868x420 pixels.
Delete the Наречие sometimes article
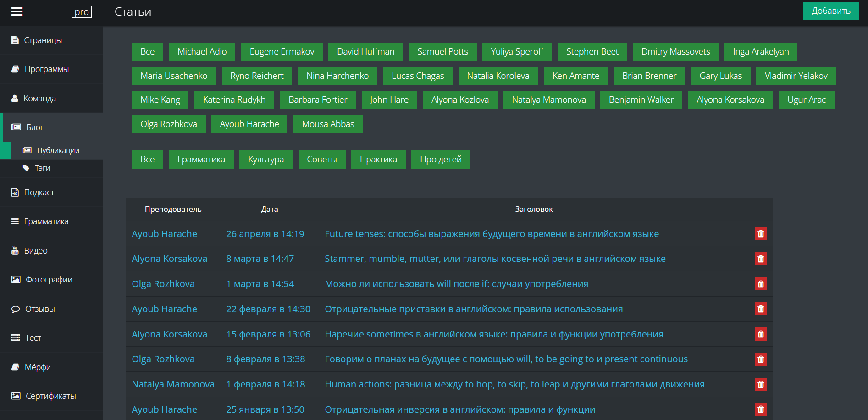click(761, 334)
